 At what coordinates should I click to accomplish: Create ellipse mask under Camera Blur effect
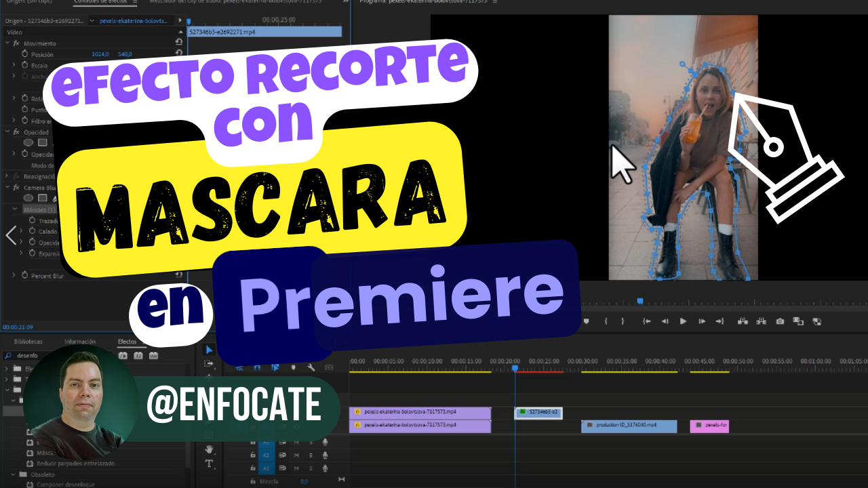[x=28, y=198]
